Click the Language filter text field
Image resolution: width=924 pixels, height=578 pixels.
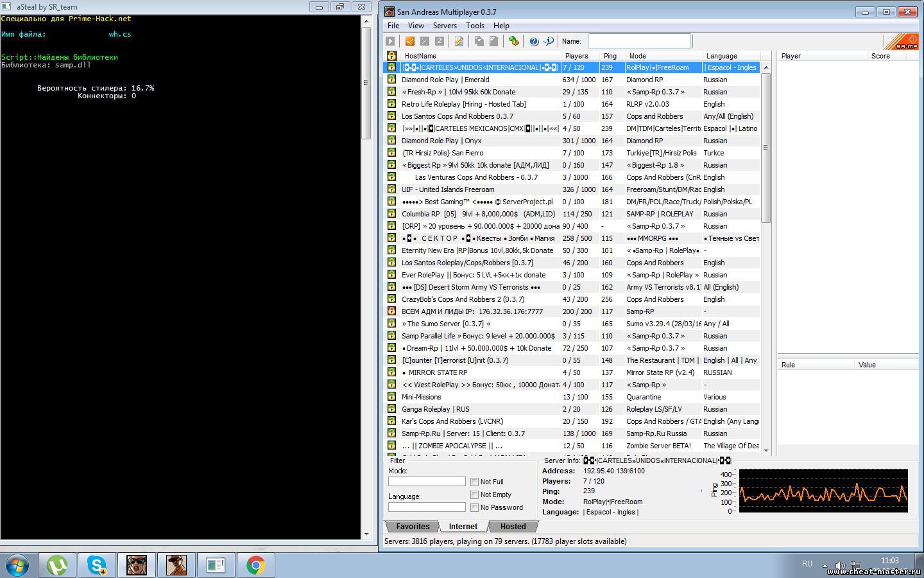tap(427, 507)
